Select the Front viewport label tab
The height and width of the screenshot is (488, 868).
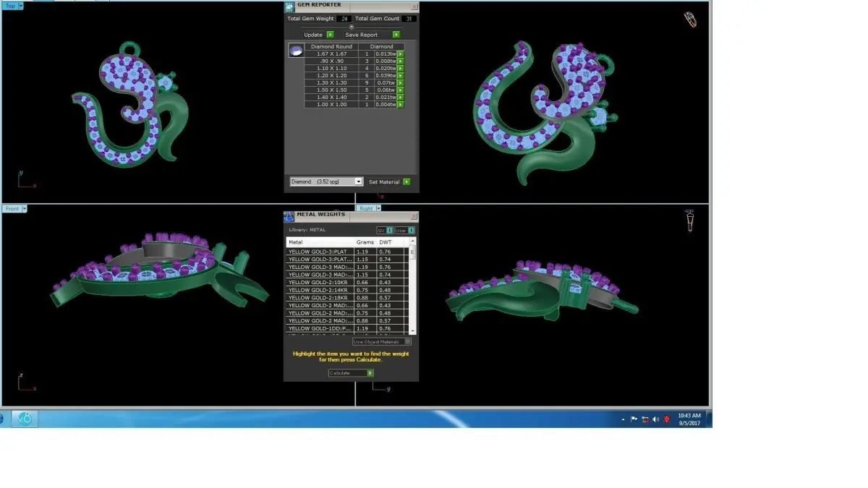pyautogui.click(x=12, y=209)
